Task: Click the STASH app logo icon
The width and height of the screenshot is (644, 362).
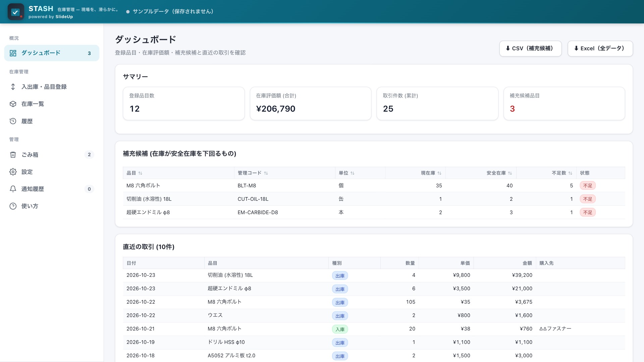Action: 15,12
